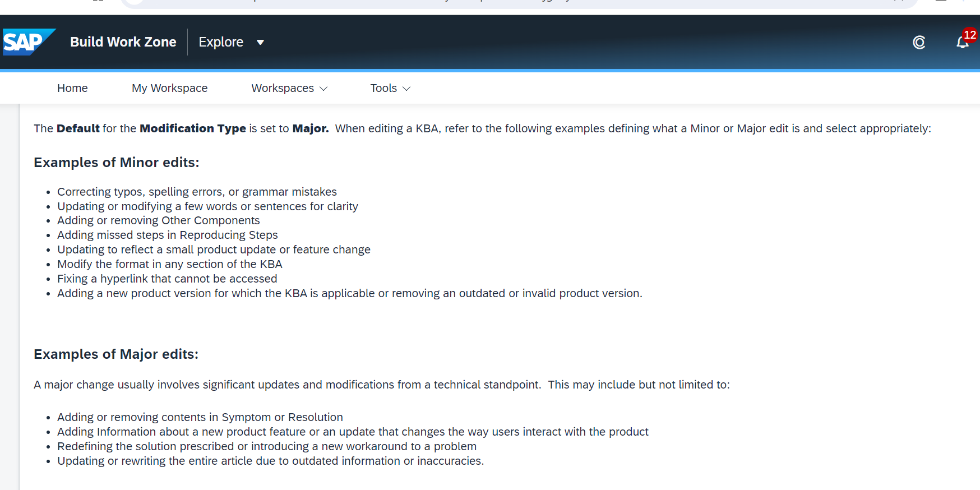Click 'Updating or rewriting the entire article' bullet
Screen dimensions: 980x490
tap(270, 461)
